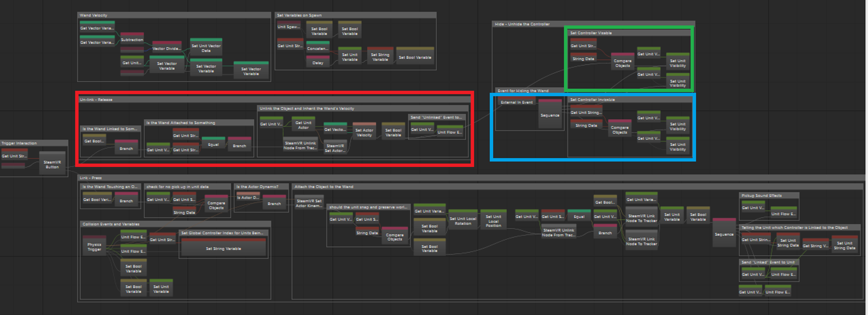
Task: Click Set Global Controller Index group title
Action: (222, 233)
